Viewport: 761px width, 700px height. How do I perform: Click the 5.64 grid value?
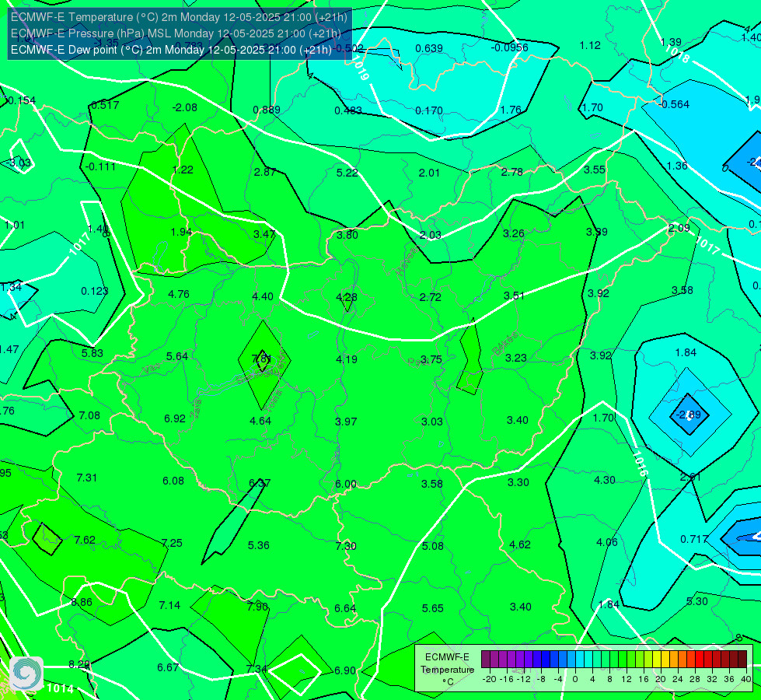point(177,356)
